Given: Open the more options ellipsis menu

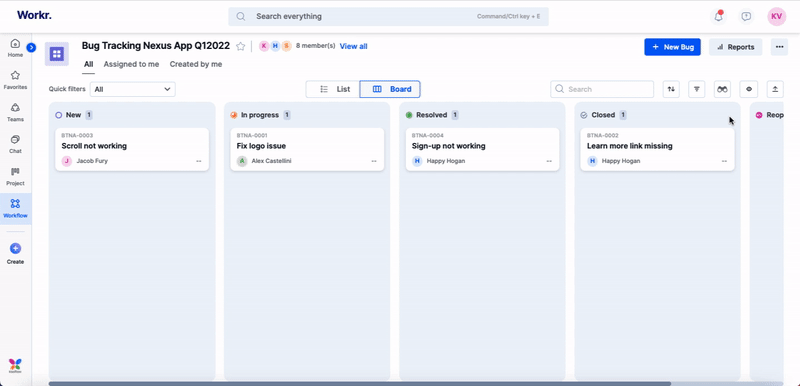Looking at the screenshot, I should (779, 47).
